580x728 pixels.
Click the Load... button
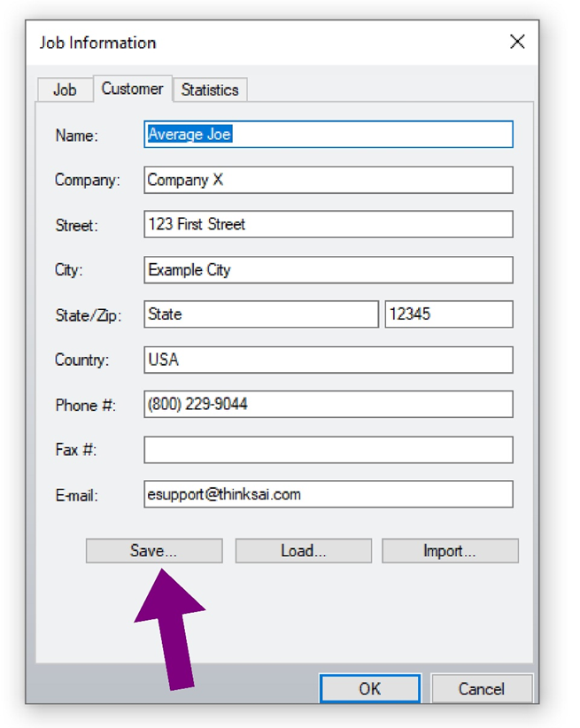303,551
